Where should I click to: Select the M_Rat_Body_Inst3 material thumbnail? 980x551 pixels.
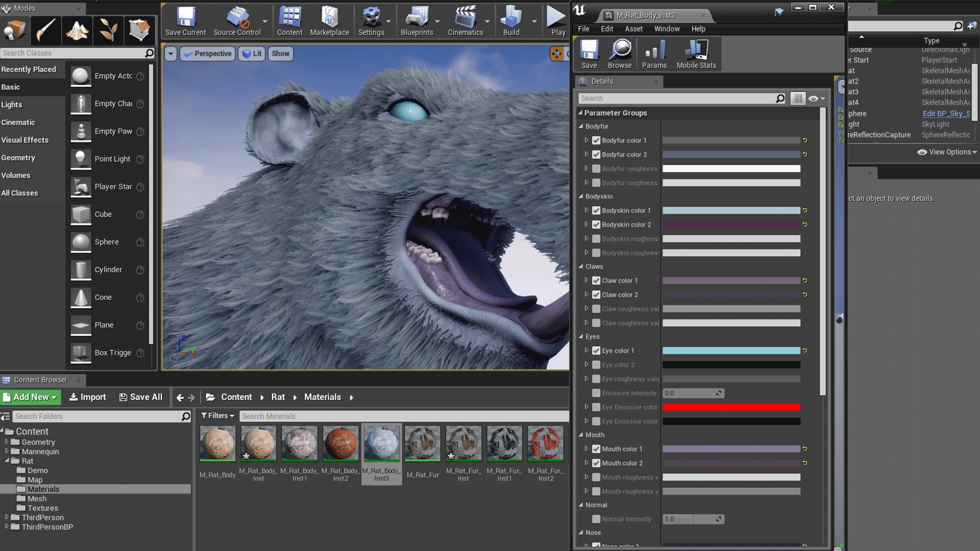[381, 443]
